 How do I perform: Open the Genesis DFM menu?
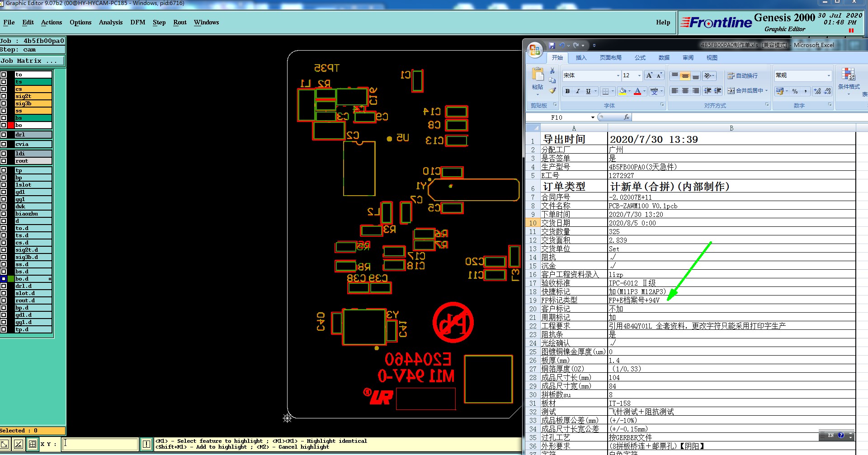pyautogui.click(x=138, y=22)
